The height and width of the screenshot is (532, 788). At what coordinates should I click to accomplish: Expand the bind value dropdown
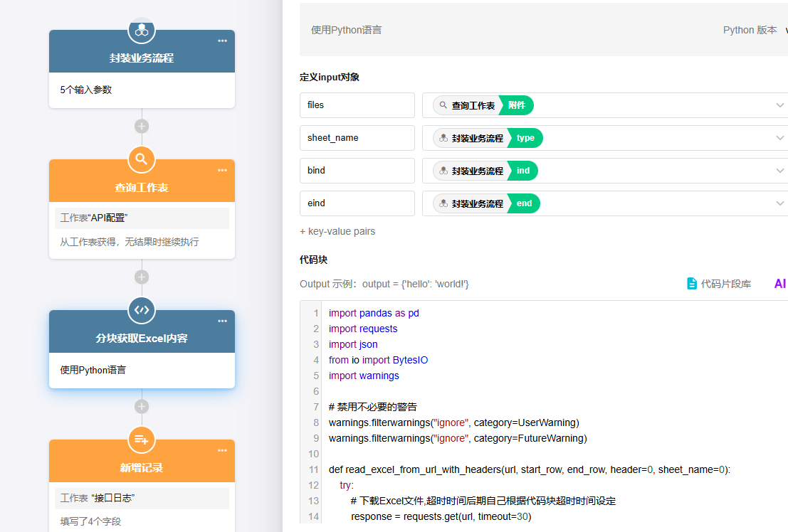(779, 171)
